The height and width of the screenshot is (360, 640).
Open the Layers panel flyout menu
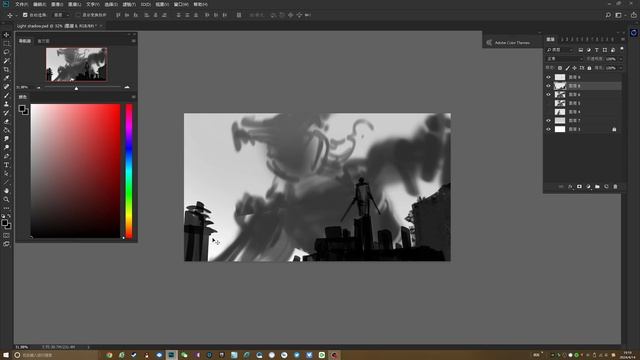622,39
